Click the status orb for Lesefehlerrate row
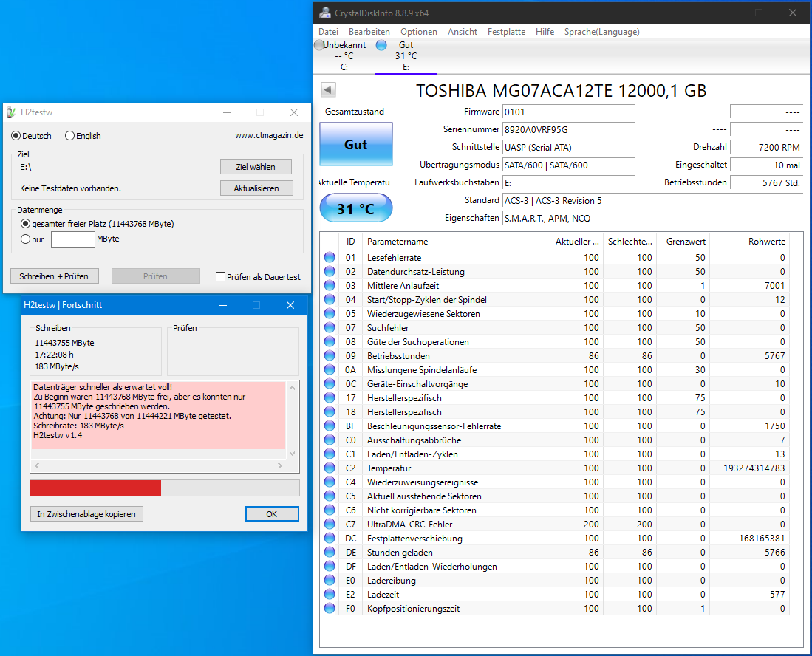The width and height of the screenshot is (812, 656). (x=330, y=257)
